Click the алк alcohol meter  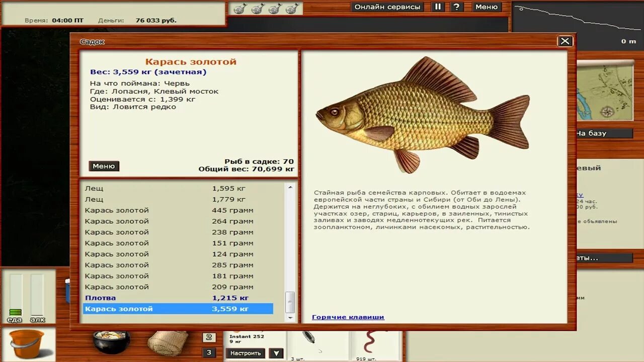(x=37, y=295)
